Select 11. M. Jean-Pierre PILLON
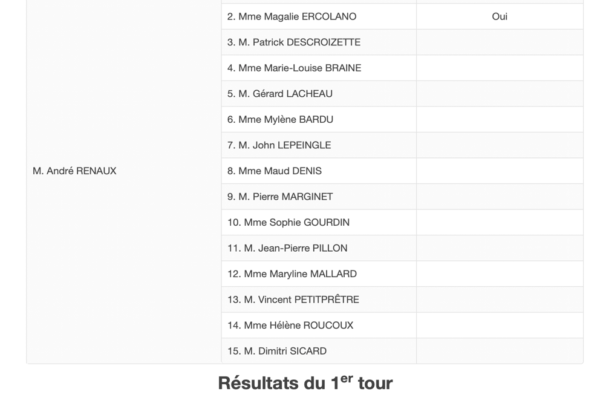The width and height of the screenshot is (600, 400). (287, 248)
